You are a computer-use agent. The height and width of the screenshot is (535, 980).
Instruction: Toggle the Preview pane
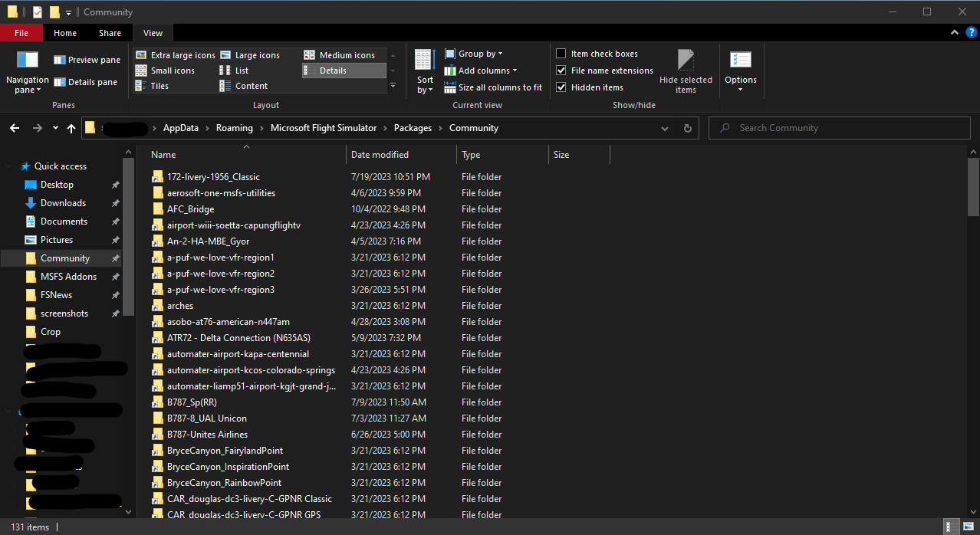pyautogui.click(x=87, y=60)
